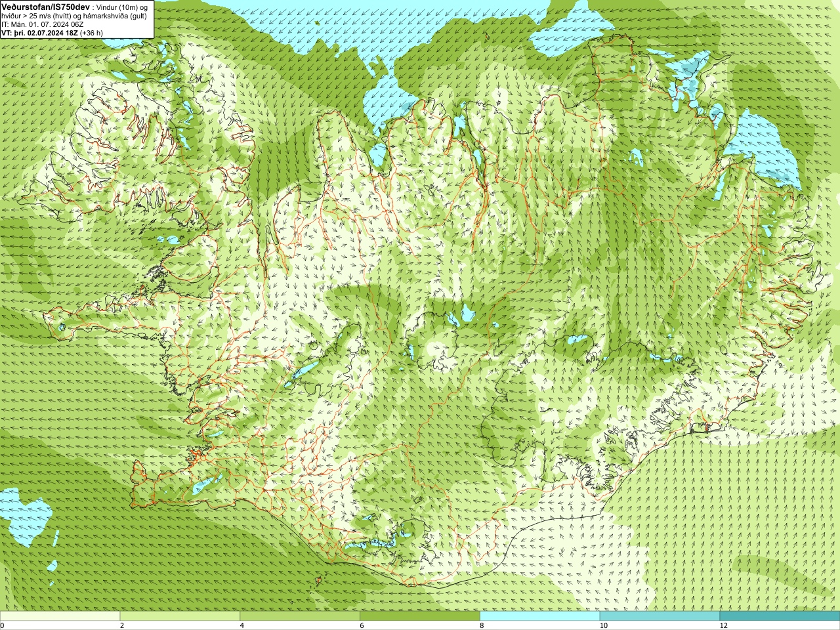The width and height of the screenshot is (840, 630).
Task: Click the "4" scale tick label
Action: [x=242, y=625]
